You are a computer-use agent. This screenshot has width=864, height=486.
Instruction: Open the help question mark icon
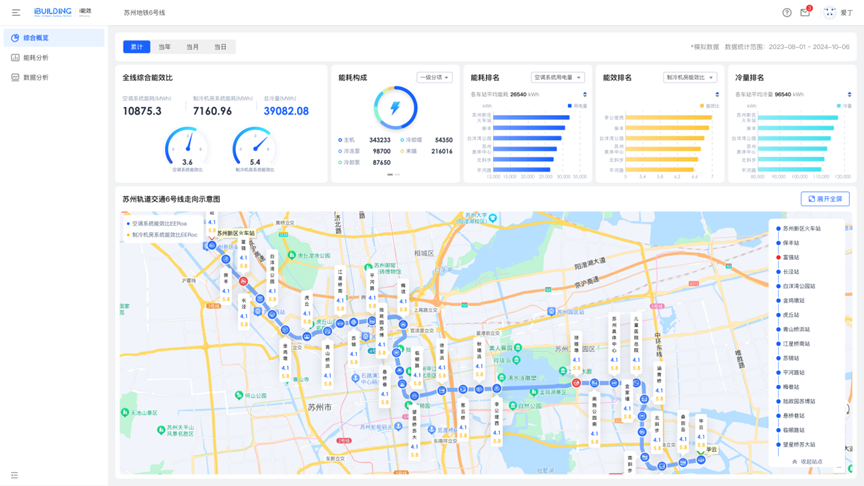[787, 13]
